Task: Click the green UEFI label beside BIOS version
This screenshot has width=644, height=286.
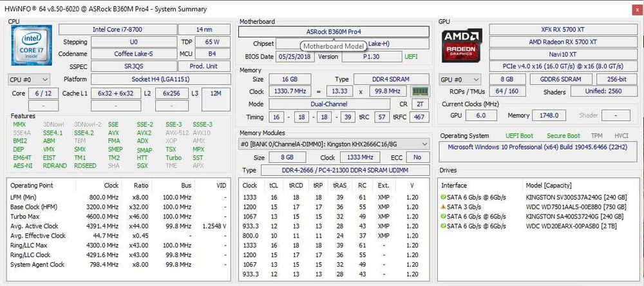Action: 411,57
